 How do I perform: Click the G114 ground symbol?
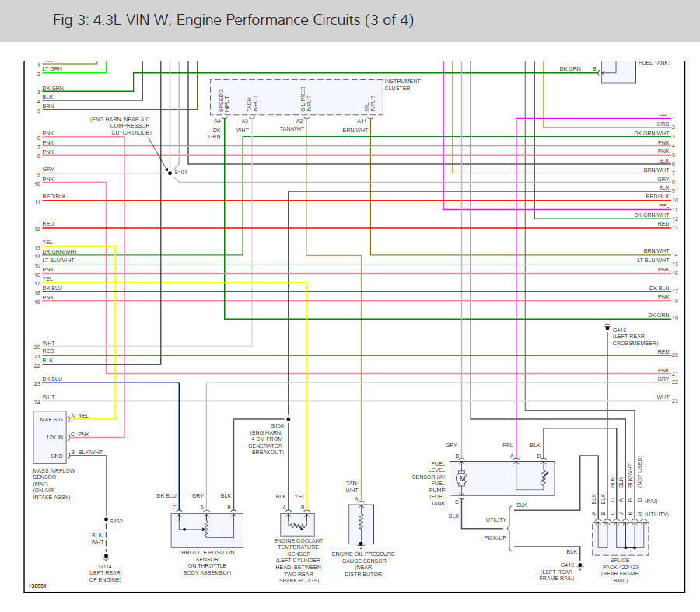[x=107, y=558]
